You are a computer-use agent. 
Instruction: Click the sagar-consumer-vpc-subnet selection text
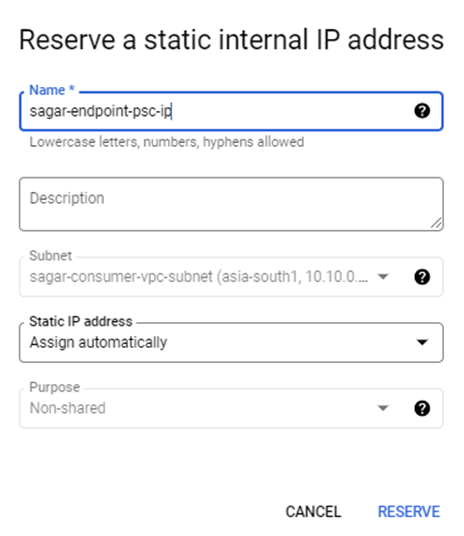(199, 277)
